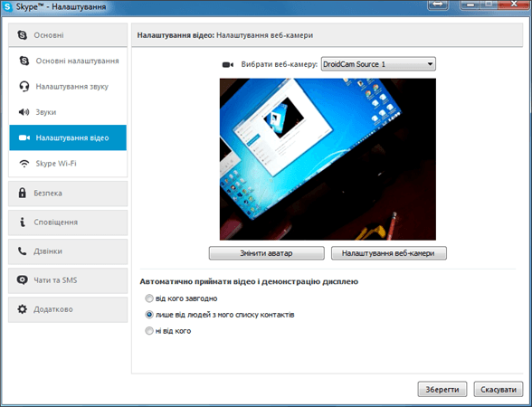
Task: Select the 'ні від кого' radio option
Action: click(149, 331)
